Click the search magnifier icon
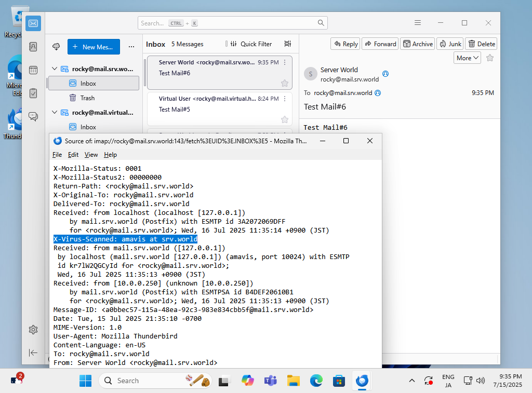This screenshot has height=393, width=532. tap(321, 23)
